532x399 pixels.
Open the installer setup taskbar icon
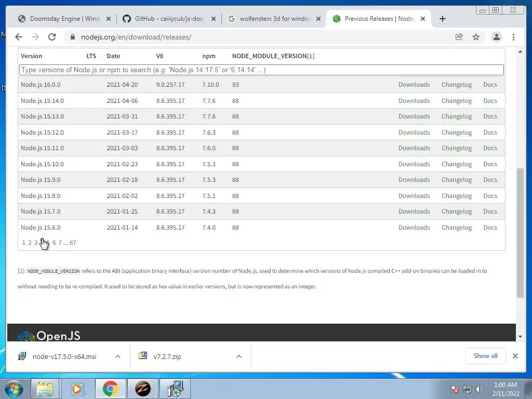176,389
